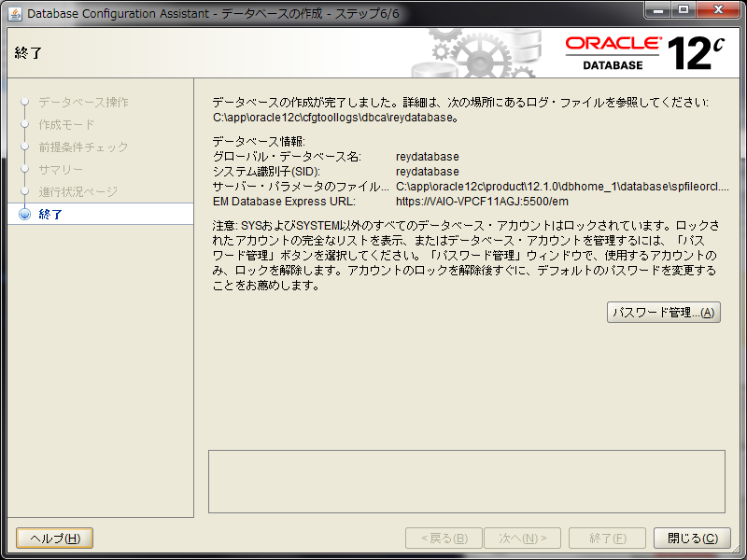Click inside the empty message box at bottom
Screen dimensions: 747x560
[467, 482]
